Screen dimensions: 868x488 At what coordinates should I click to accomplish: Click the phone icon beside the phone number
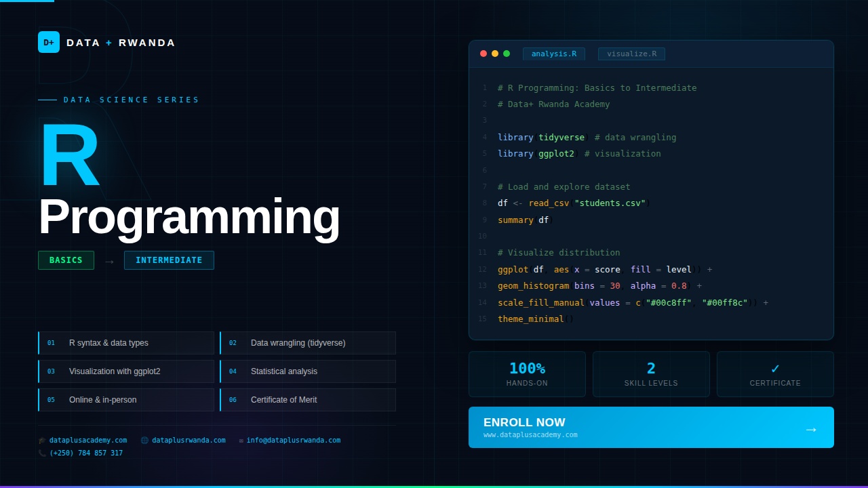pyautogui.click(x=43, y=453)
